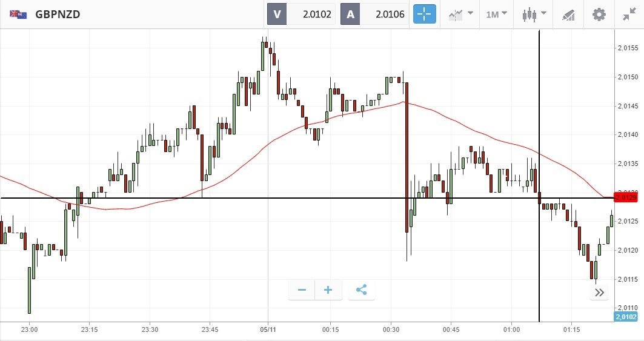Click the red 2.0129 price label
Viewport: 644px width, 341px height.
point(626,197)
